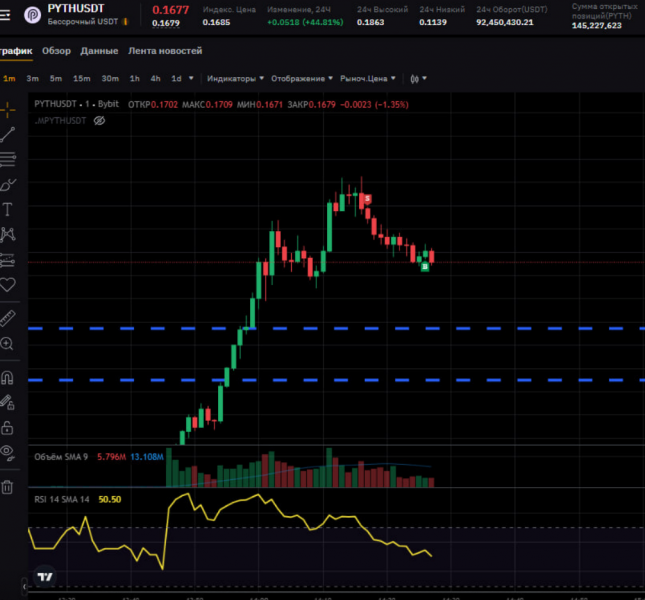The width and height of the screenshot is (645, 600).
Task: Select the 4h timeframe
Action: [x=155, y=79]
